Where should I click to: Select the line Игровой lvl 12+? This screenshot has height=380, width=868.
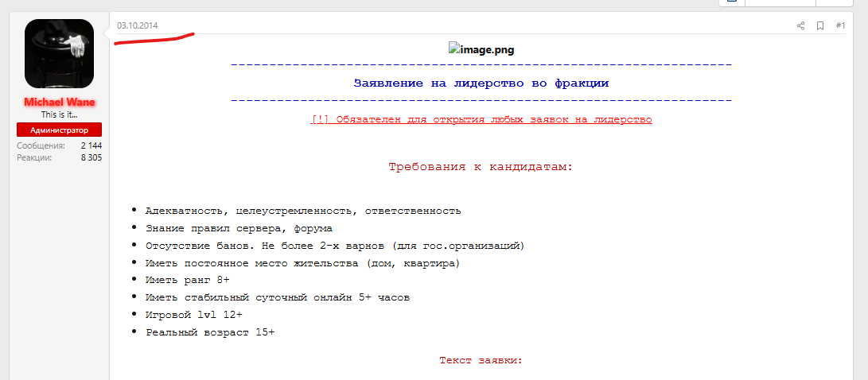pos(194,315)
